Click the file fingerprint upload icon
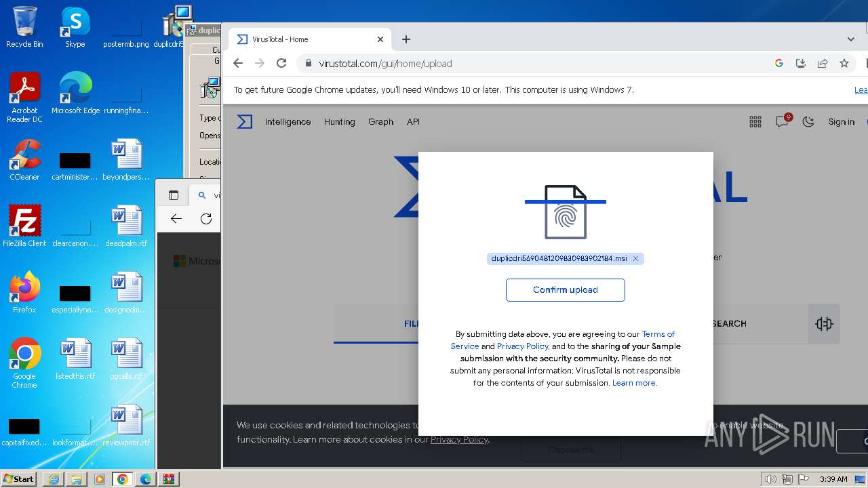868x488 pixels. (x=566, y=211)
